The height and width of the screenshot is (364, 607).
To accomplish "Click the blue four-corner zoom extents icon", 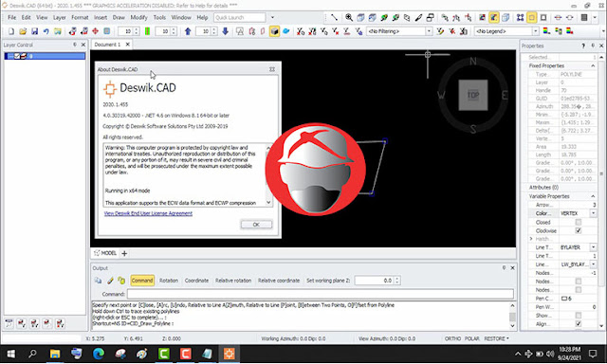I will tap(520, 17).
